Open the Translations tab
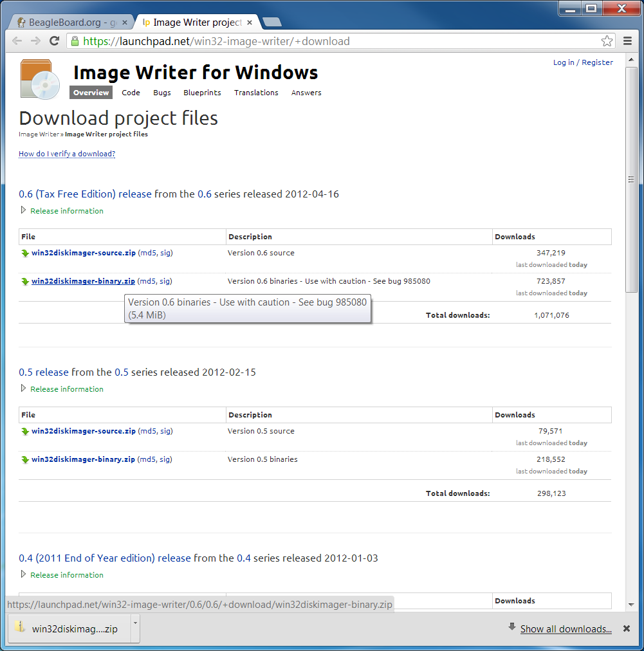Viewport: 644px width, 651px height. [256, 93]
